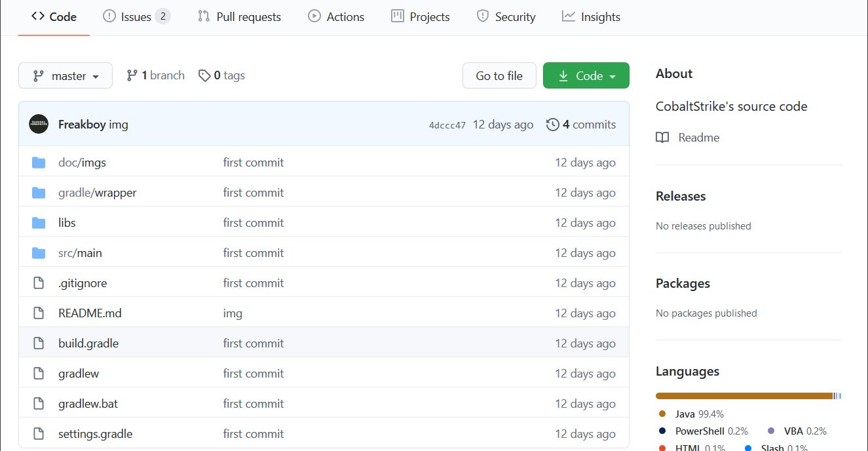Open commit hash 4dccc47
The image size is (868, 451).
click(447, 125)
